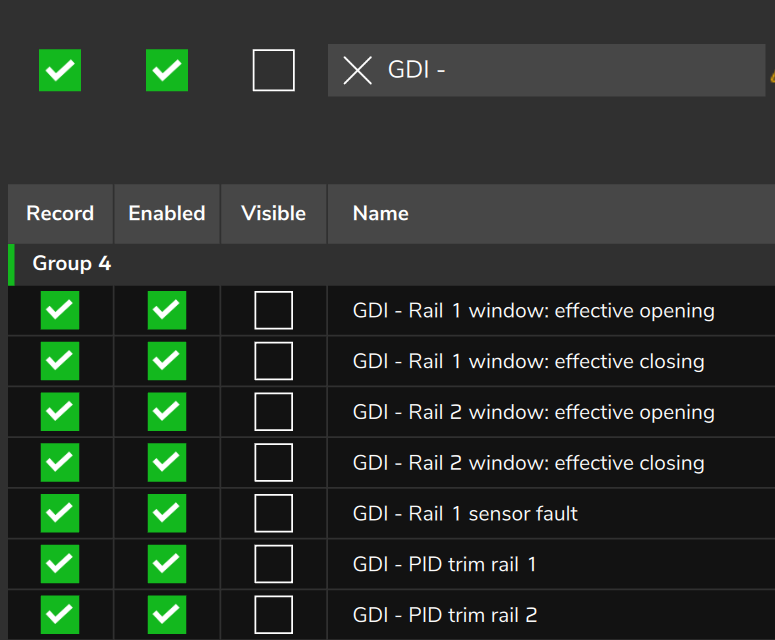Viewport: 775px width, 640px height.
Task: Uncheck Enabled for PID trim rail 1
Action: click(x=167, y=564)
